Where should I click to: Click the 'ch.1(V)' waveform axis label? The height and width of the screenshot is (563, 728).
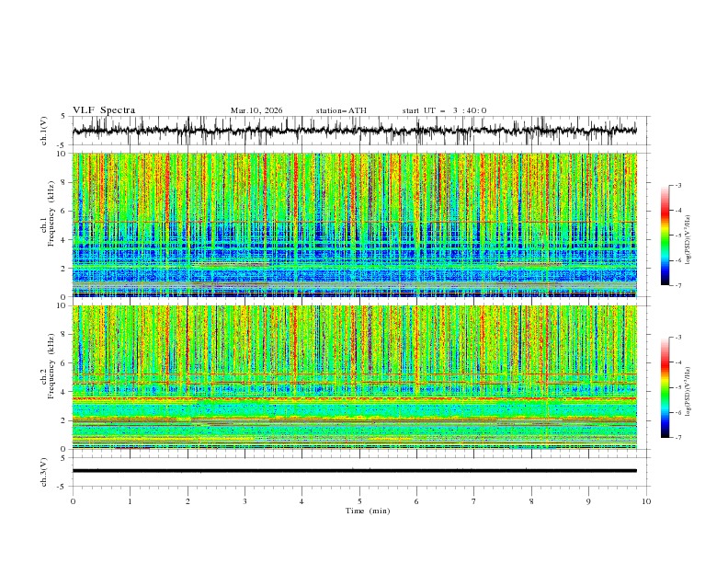click(44, 131)
